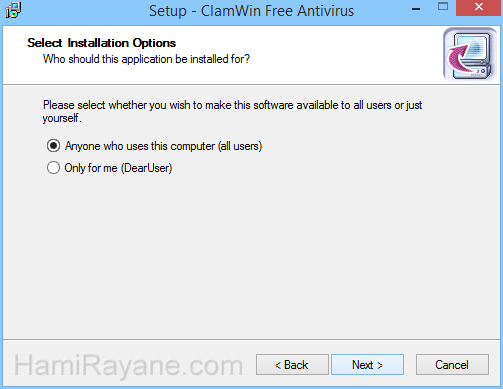Click the "Please select whether you wish" instruction text
The height and width of the screenshot is (389, 503).
[232, 111]
